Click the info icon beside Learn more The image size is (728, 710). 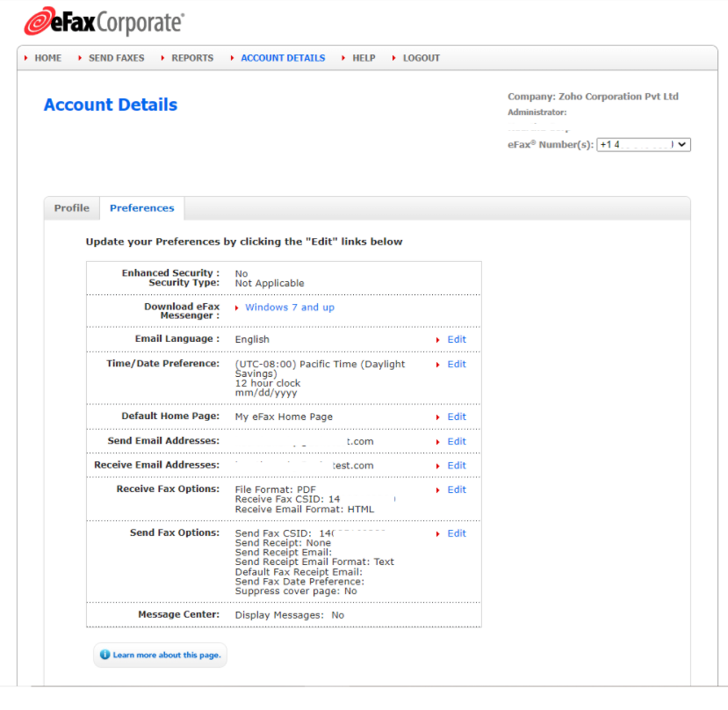click(105, 655)
